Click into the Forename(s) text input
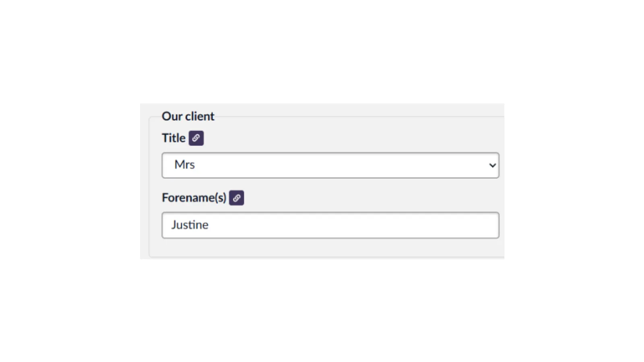The width and height of the screenshot is (644, 362). [x=330, y=225]
